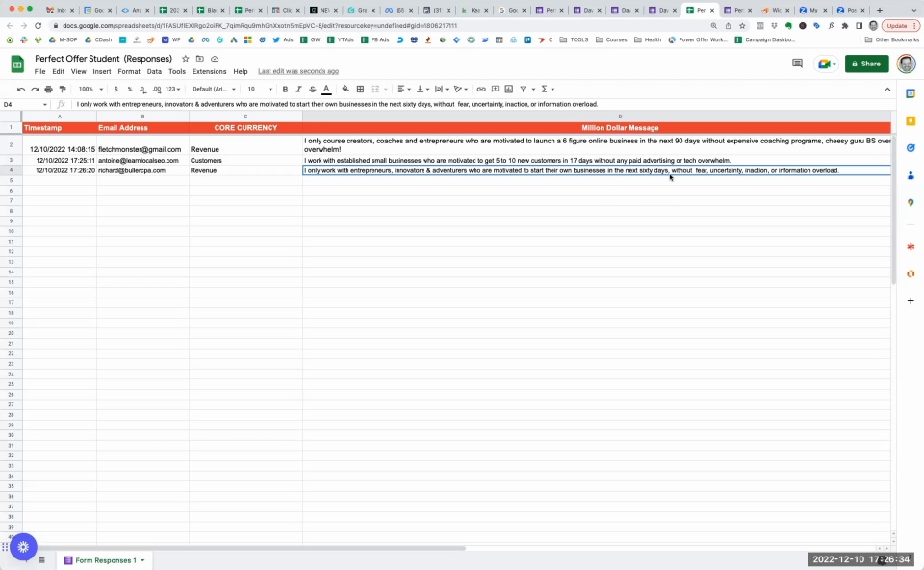Open the zoom level dropdown
Image resolution: width=924 pixels, height=570 pixels.
[x=90, y=89]
